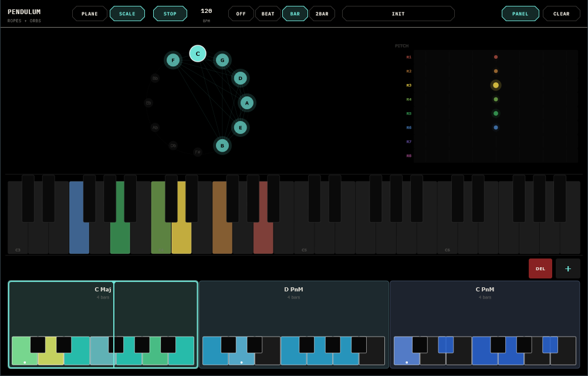
Task: Click the R7 row label
Action: coord(409,142)
